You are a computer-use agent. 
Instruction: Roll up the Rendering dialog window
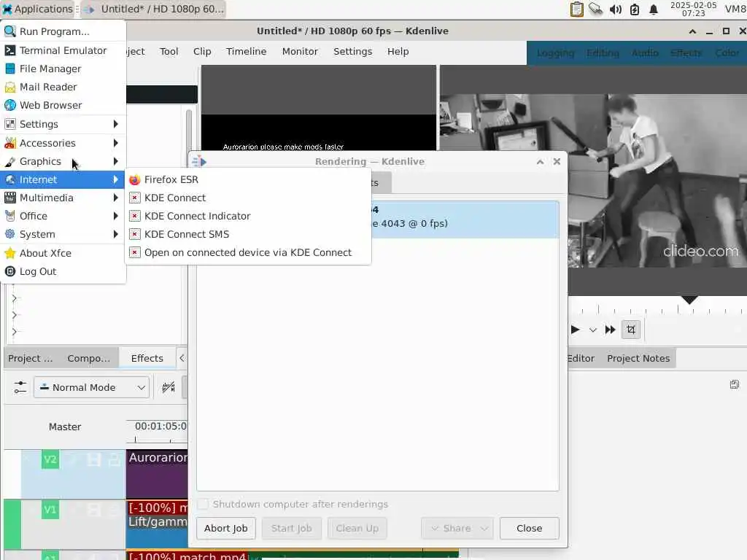click(540, 162)
